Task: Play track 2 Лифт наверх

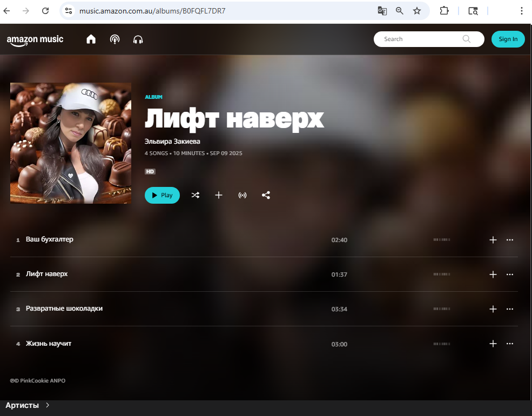Action: (47, 274)
